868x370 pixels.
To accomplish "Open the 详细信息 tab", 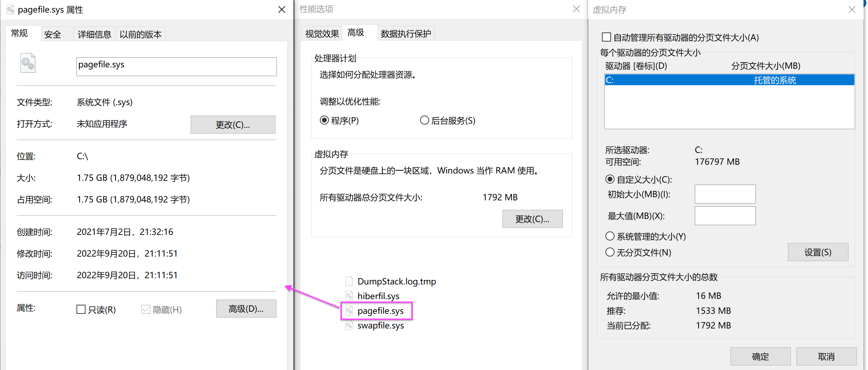I will [x=94, y=34].
